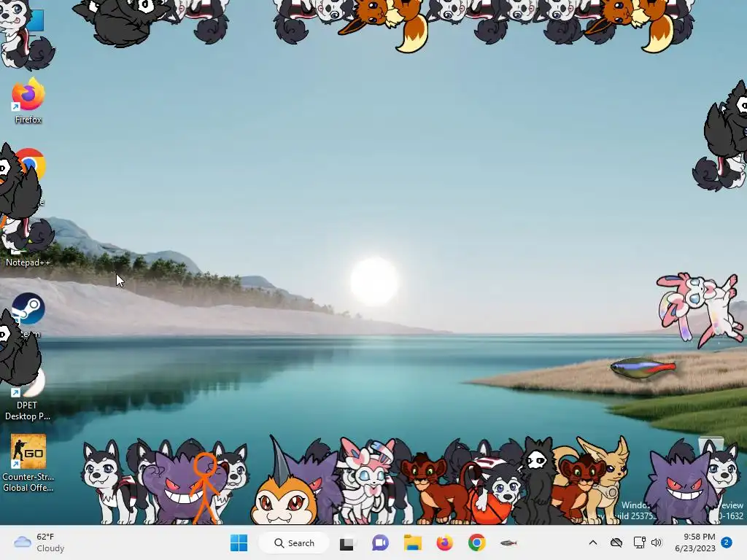Open the weather widget showing 62°F Cloudy
747x560 pixels.
coord(39,542)
